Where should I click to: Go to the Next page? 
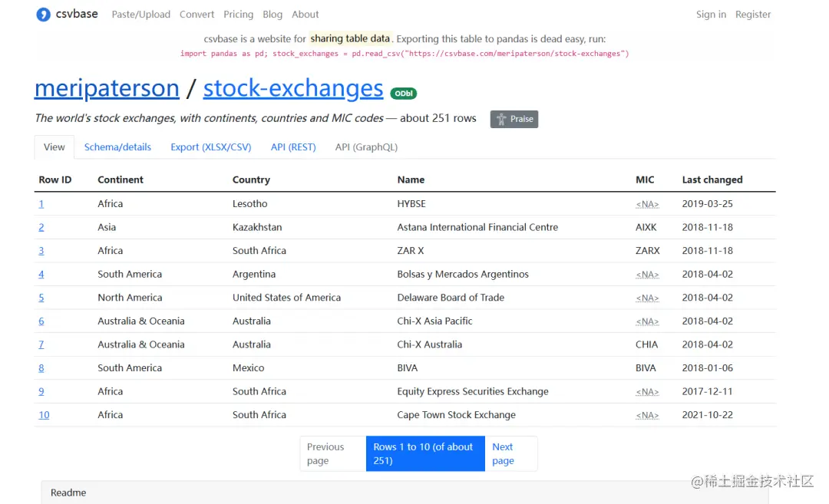[504, 453]
